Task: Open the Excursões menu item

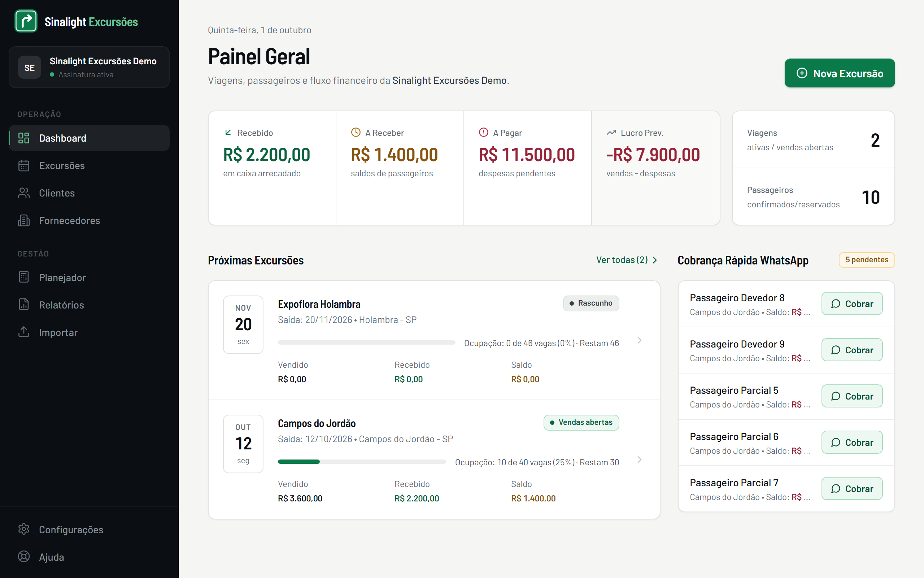Action: click(89, 165)
